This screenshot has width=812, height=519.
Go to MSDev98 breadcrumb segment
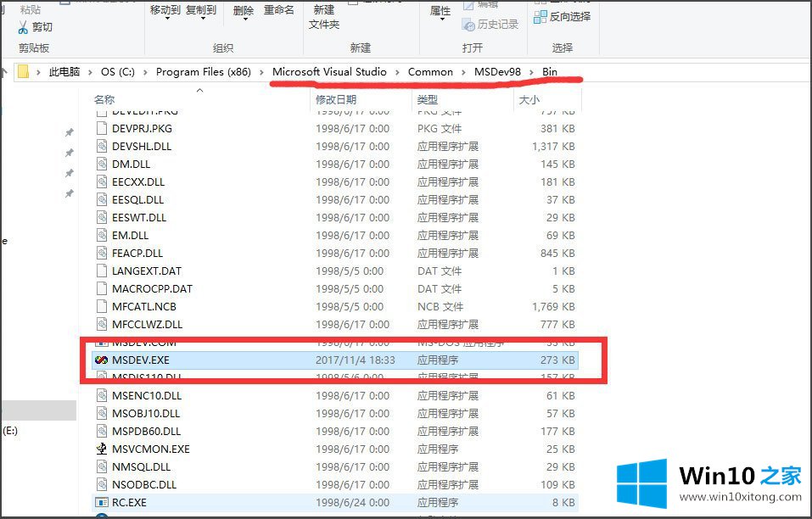pyautogui.click(x=497, y=72)
